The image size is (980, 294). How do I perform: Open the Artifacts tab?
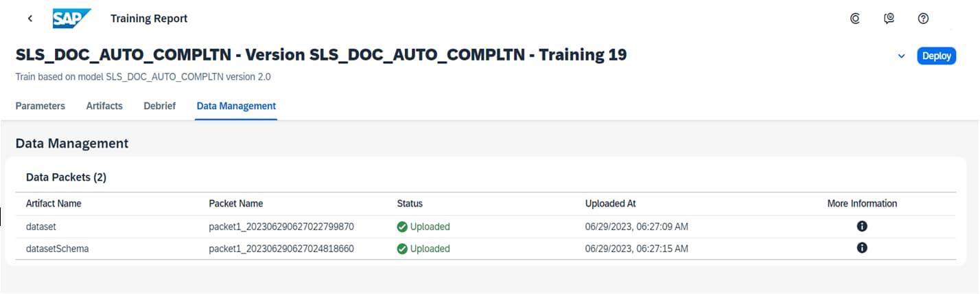104,106
